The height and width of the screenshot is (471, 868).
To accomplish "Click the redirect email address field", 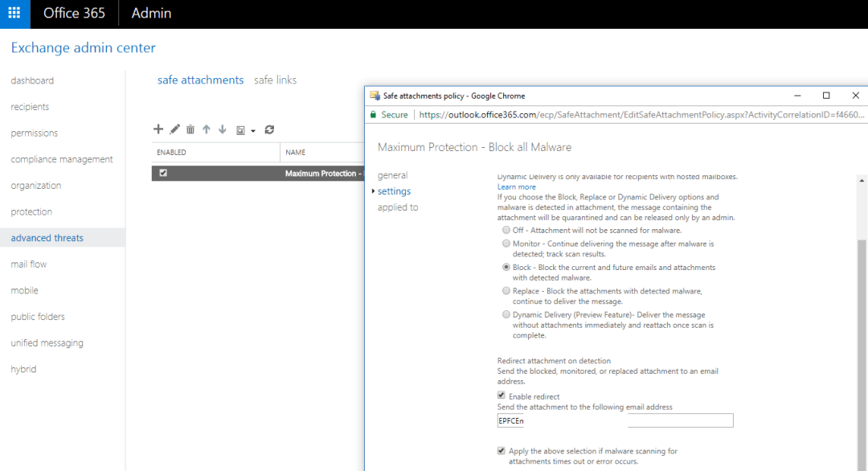I will [615, 420].
